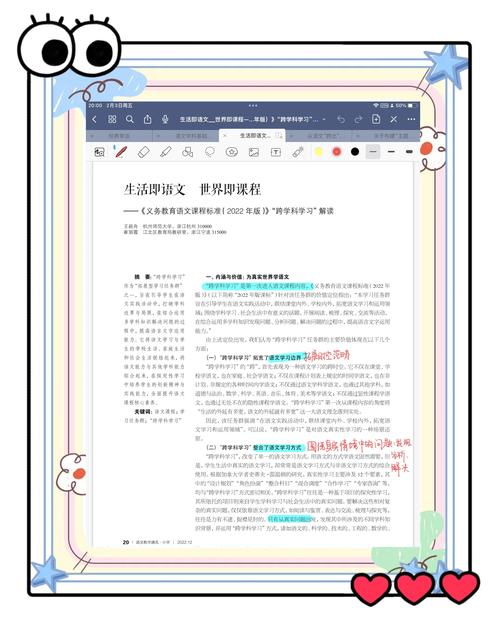The height and width of the screenshot is (635, 500).
Task: Select the Laser pointer tool
Action: pyautogui.click(x=298, y=152)
